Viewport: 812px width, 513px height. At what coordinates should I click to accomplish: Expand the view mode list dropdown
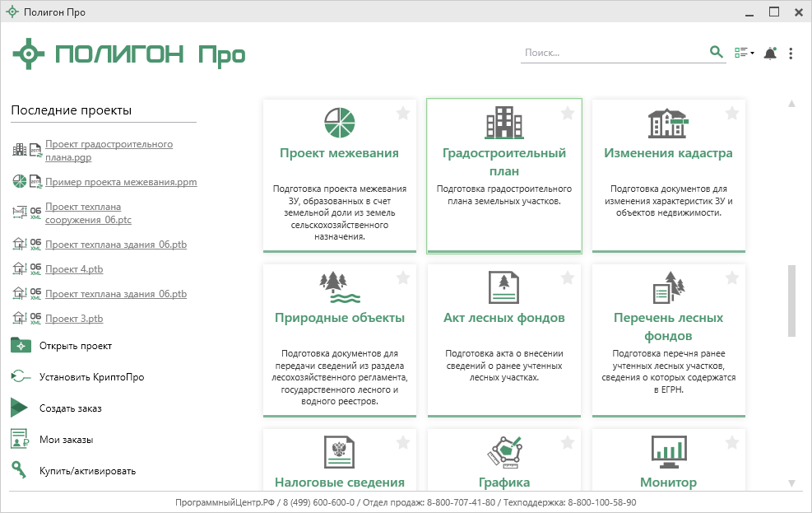(744, 54)
